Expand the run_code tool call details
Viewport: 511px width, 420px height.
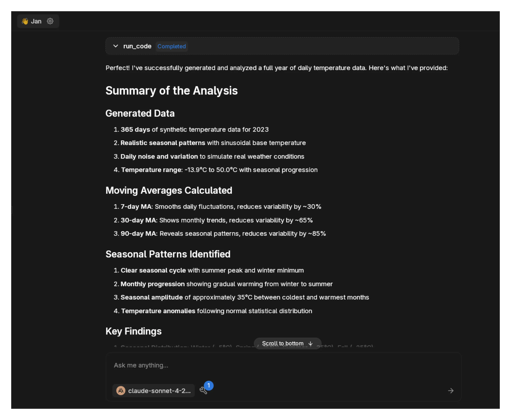(137, 46)
